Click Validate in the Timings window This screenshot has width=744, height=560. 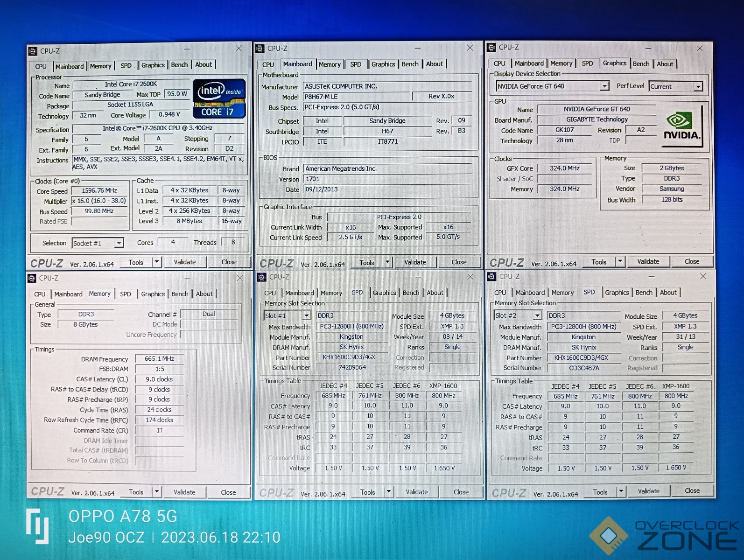pyautogui.click(x=185, y=492)
